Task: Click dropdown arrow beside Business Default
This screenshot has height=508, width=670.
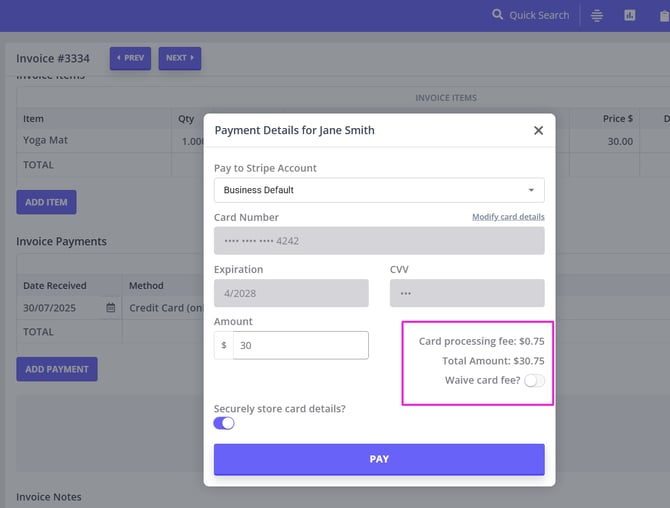Action: coord(531,190)
